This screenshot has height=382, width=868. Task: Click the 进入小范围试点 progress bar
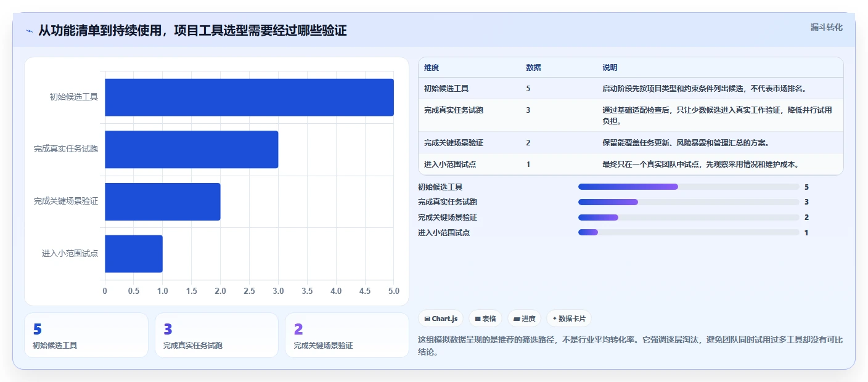(x=689, y=232)
